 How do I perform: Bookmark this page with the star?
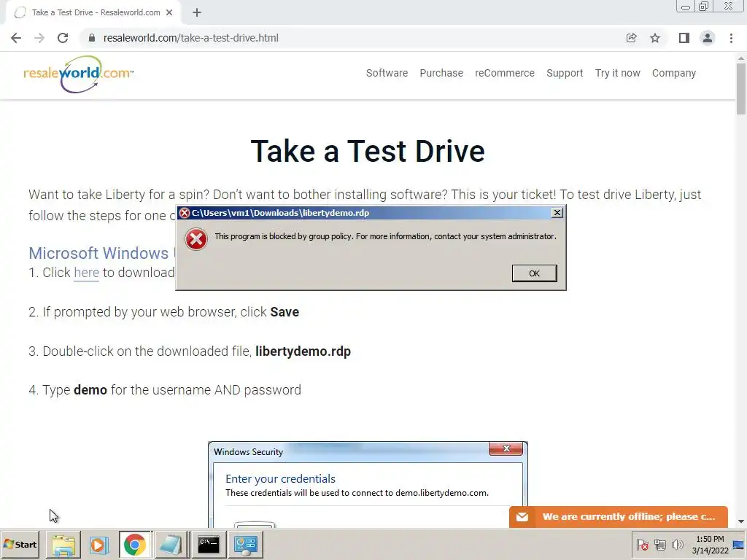[x=655, y=38]
